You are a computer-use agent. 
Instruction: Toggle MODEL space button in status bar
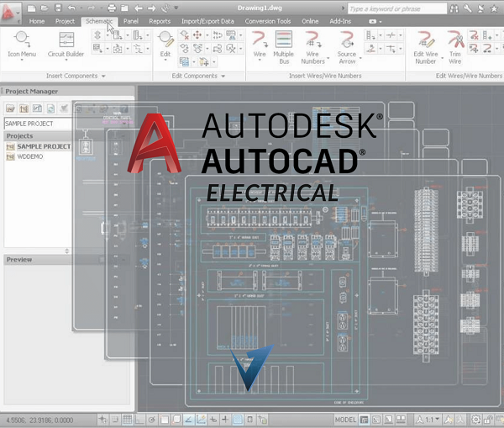(345, 420)
